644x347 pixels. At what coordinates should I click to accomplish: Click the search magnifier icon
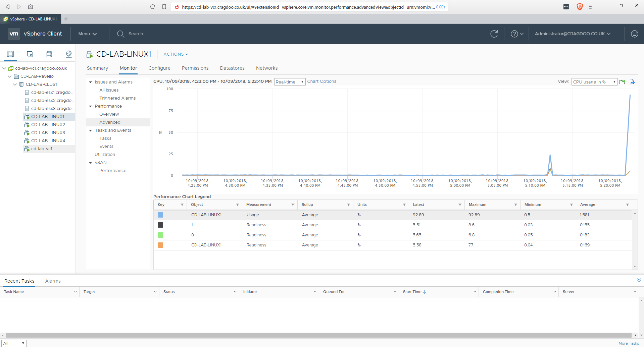pyautogui.click(x=120, y=34)
